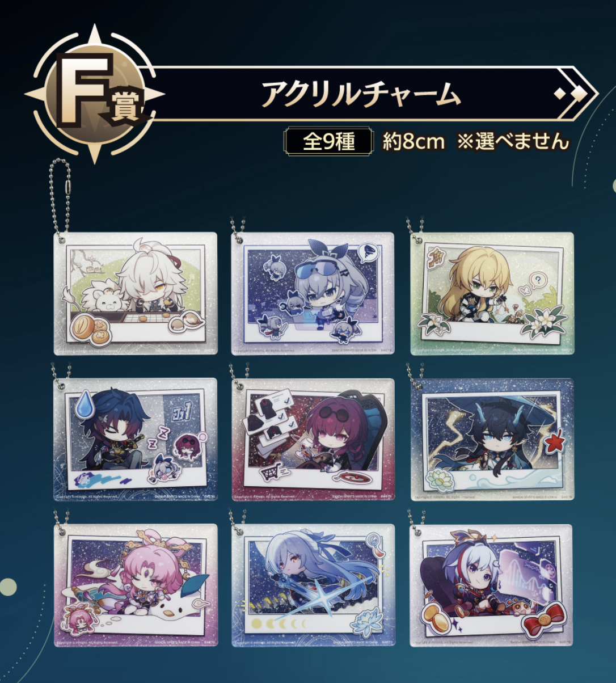Select the pink-haired girl with bird charm
The width and height of the screenshot is (616, 683).
[135, 585]
